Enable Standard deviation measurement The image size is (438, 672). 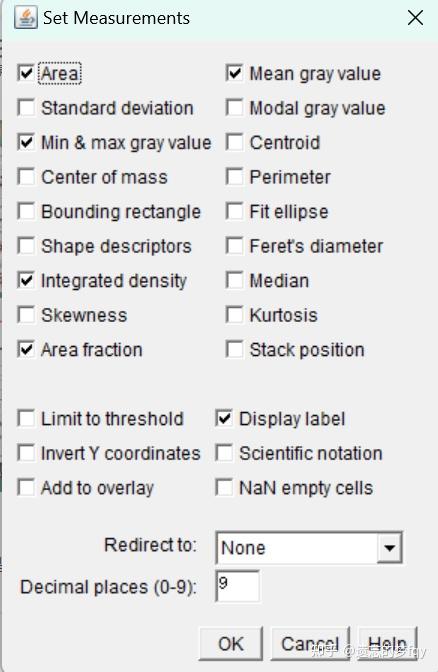coord(26,108)
